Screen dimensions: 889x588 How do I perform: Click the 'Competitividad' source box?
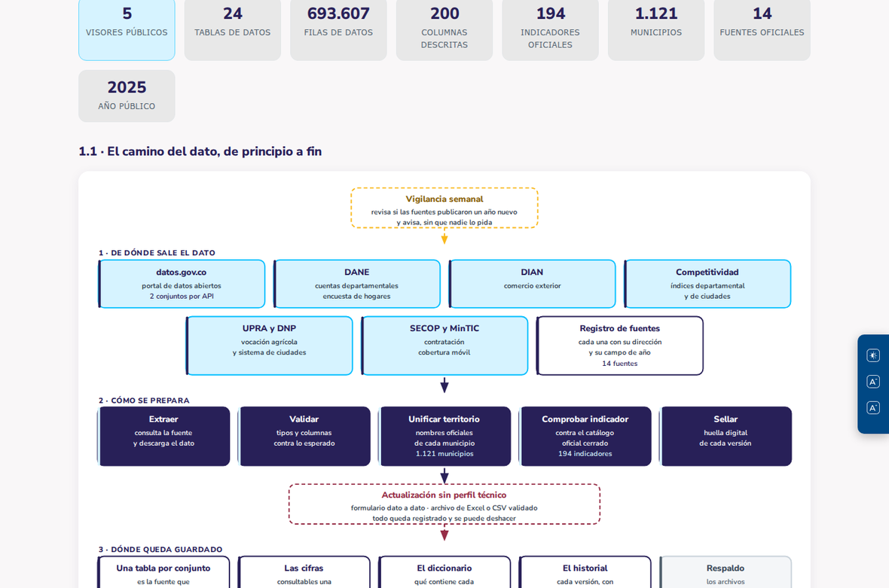click(x=707, y=284)
